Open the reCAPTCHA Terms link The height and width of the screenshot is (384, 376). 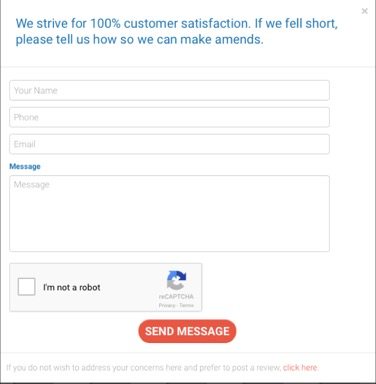tap(186, 305)
